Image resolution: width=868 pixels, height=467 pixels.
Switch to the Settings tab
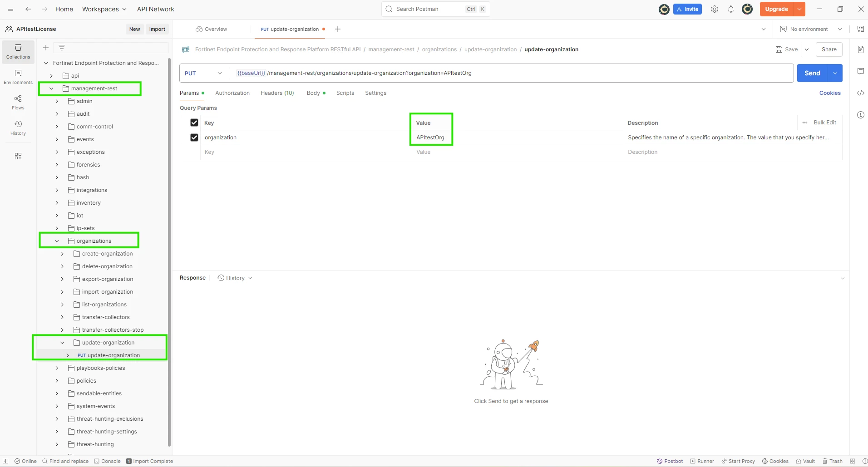376,93
